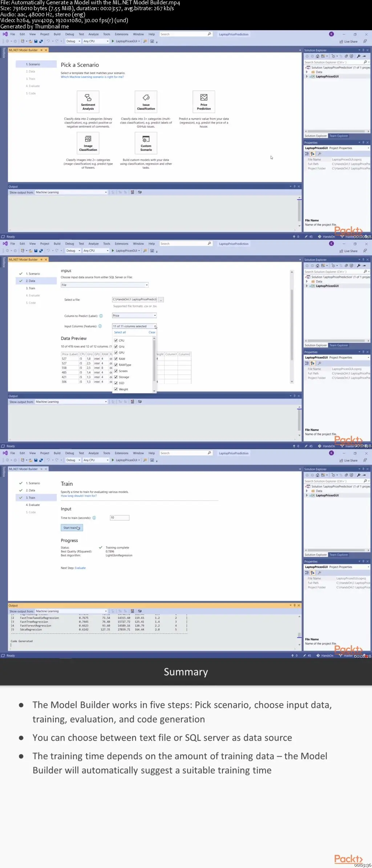Switch to Team Explorer tab in the Pick a Scenario frame

(x=339, y=136)
